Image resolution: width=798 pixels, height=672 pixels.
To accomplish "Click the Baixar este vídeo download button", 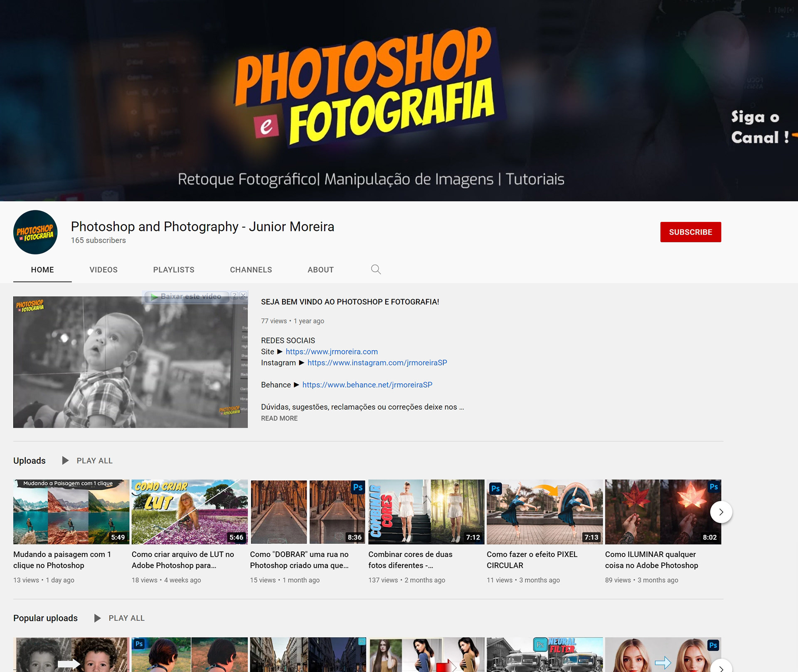I will click(x=187, y=296).
